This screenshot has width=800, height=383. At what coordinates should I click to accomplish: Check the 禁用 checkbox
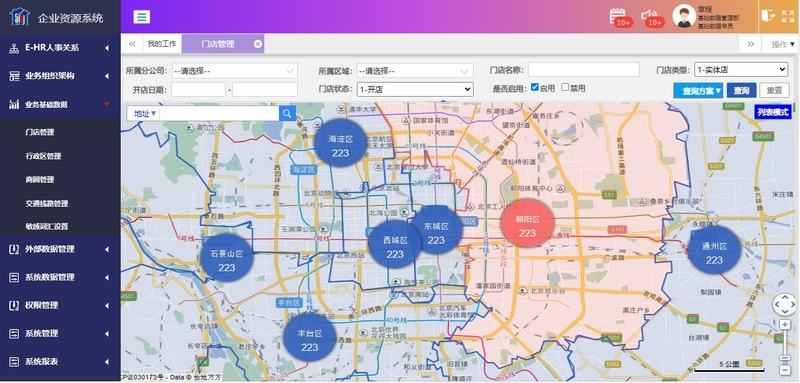coord(565,87)
